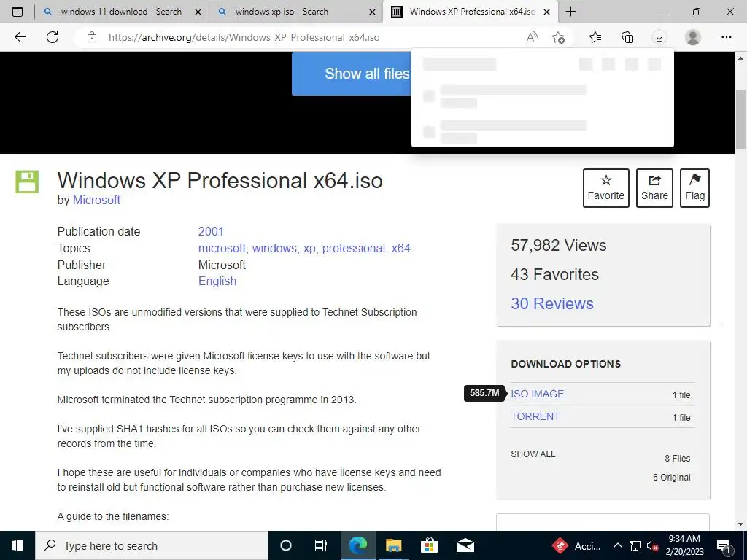Switch to windows 11 download search tab

click(121, 12)
